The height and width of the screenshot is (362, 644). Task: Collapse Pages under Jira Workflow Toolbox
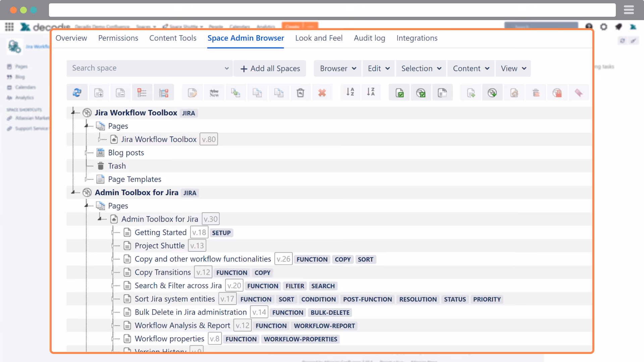click(x=86, y=126)
